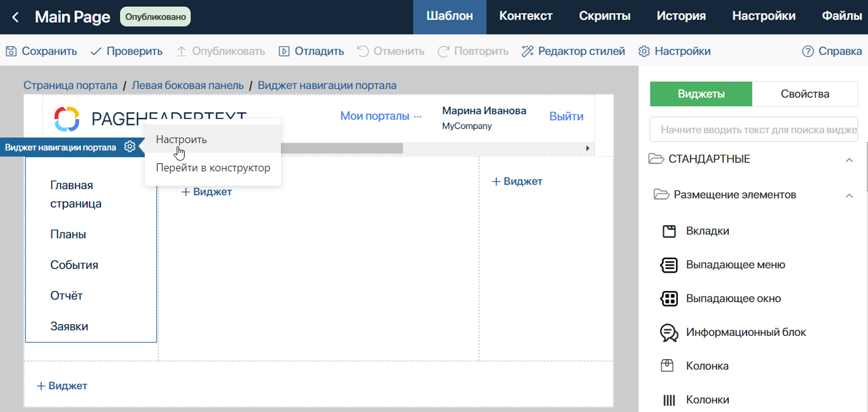Click Отладить debug button
Image resolution: width=868 pixels, height=412 pixels.
point(311,51)
